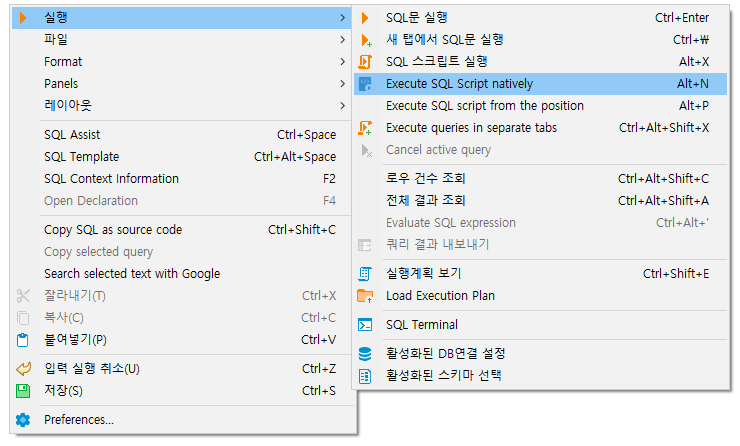This screenshot has width=740, height=446.
Task: Select 복사(C) menu item
Action: (181, 318)
